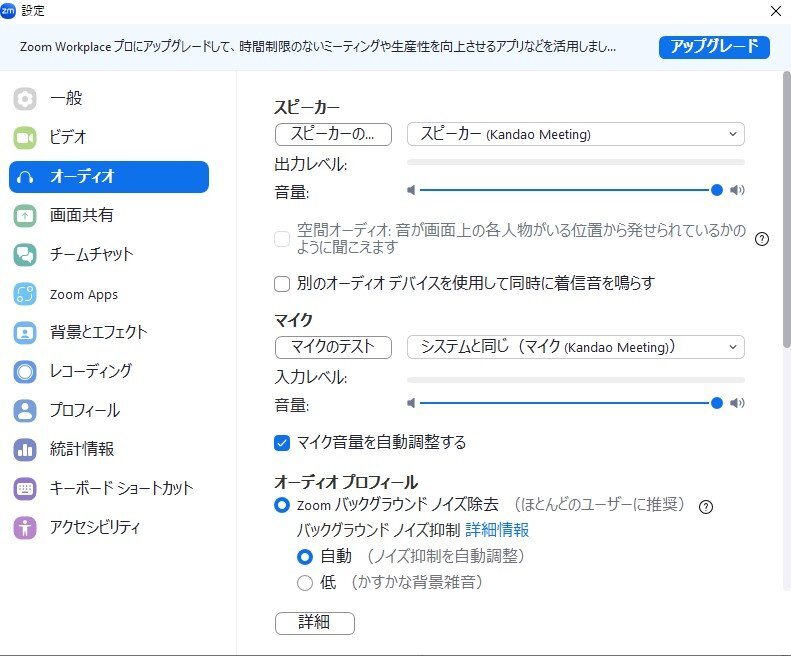Click the レコーディング record circle icon
791x656 pixels.
(25, 372)
